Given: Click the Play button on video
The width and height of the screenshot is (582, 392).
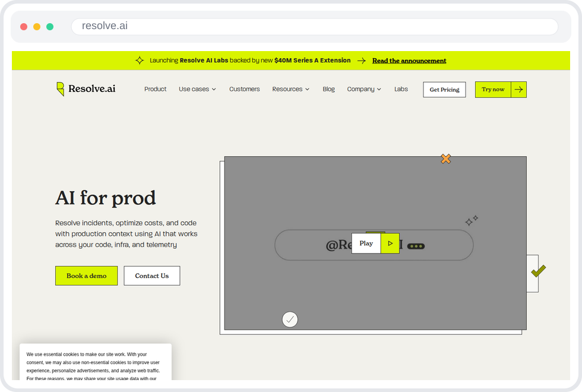Looking at the screenshot, I should [366, 243].
